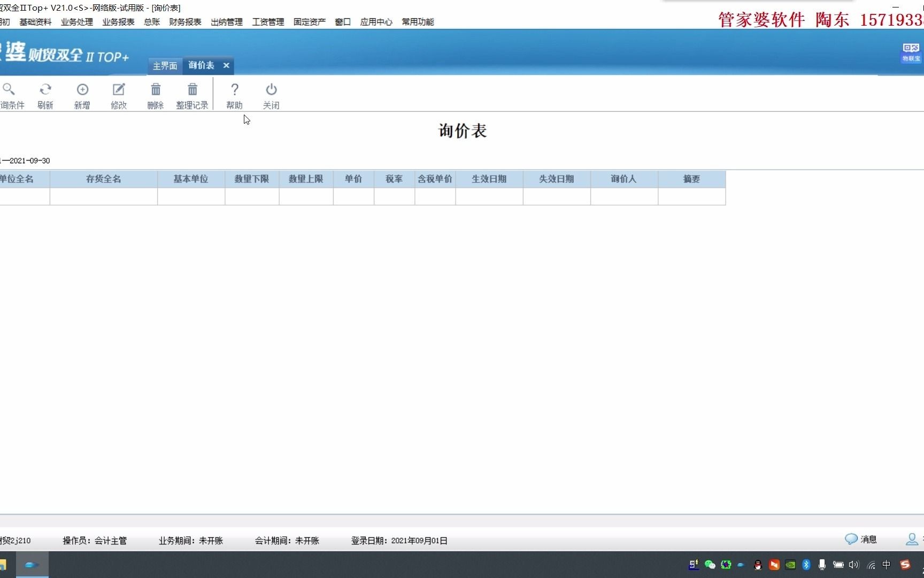The image size is (924, 578).
Task: Open the Help (帮助) toolbar icon
Action: [234, 96]
